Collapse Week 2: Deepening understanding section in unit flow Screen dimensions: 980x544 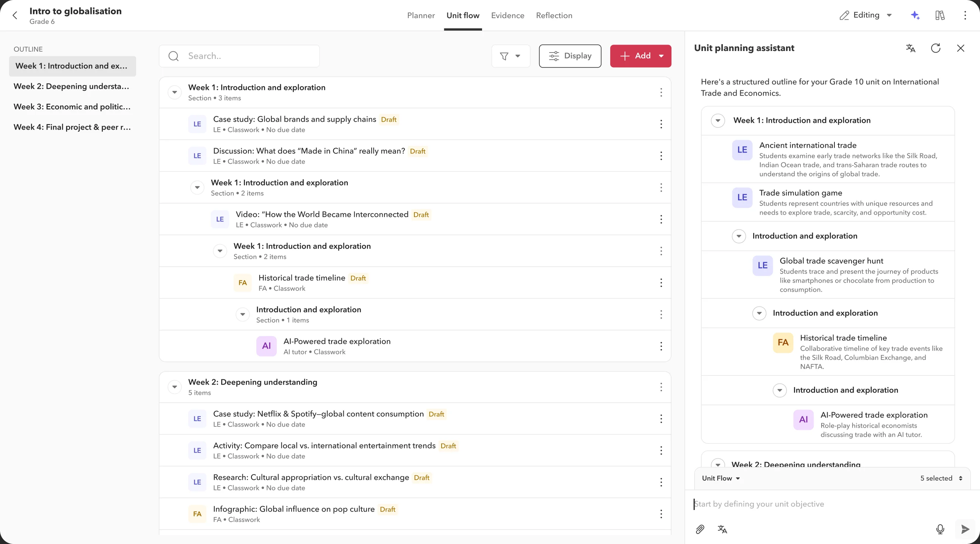(175, 387)
